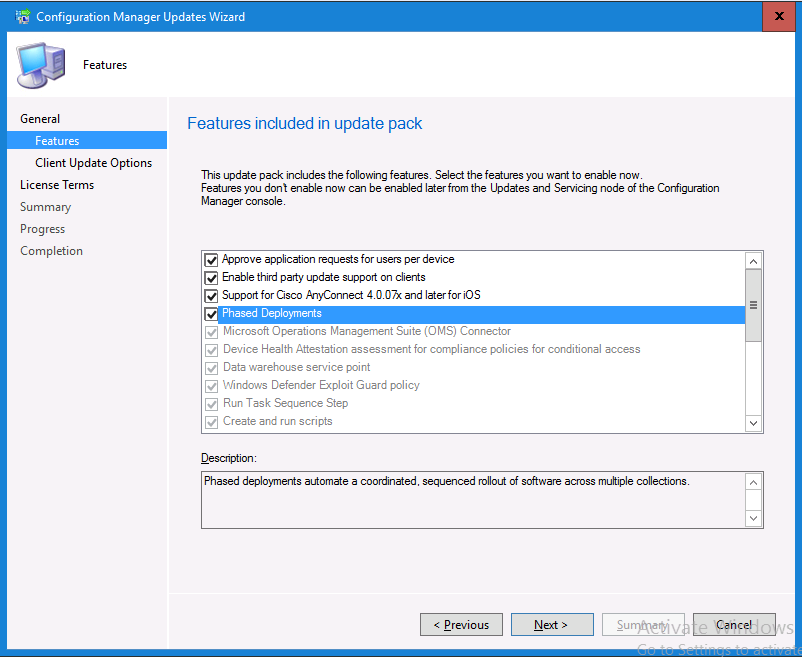Select Enable third party update support text
Viewport: 802px width, 657px height.
point(324,277)
